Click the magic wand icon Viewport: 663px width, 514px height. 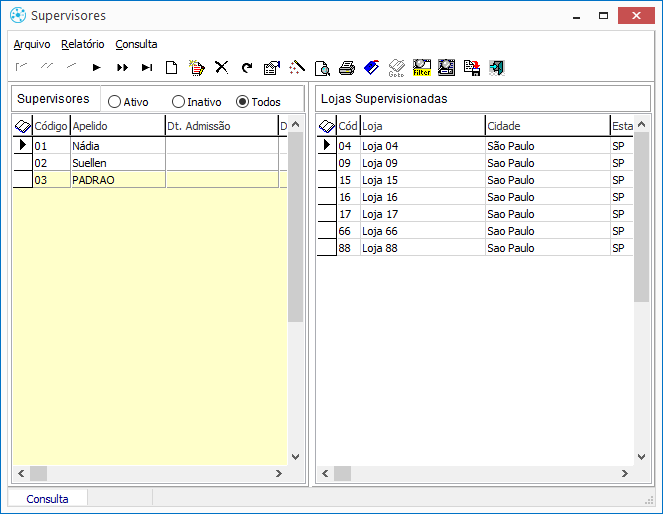pos(297,68)
